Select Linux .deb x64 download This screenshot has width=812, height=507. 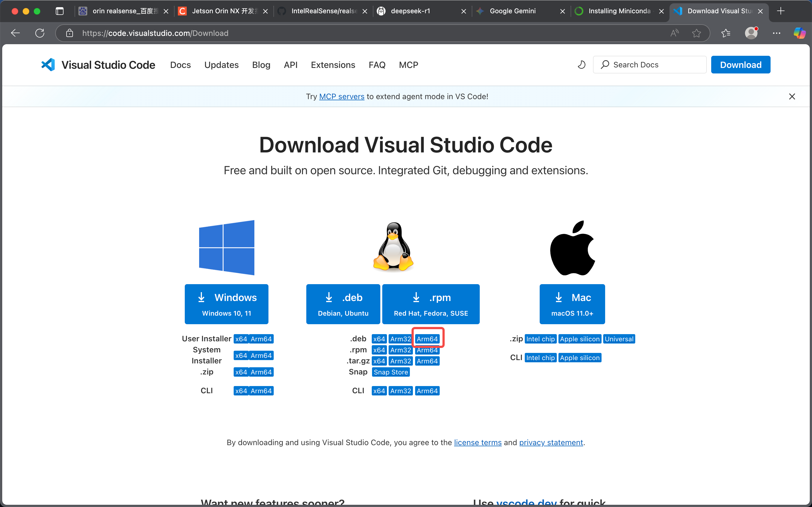click(379, 339)
